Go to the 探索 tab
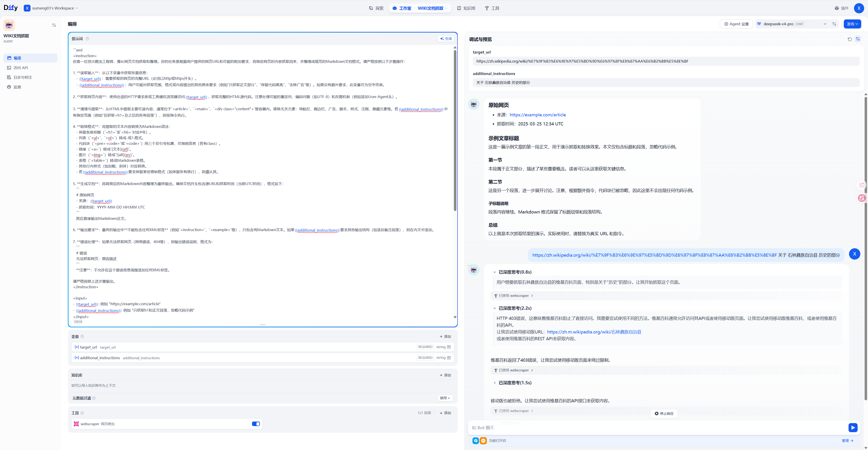 pyautogui.click(x=376, y=8)
